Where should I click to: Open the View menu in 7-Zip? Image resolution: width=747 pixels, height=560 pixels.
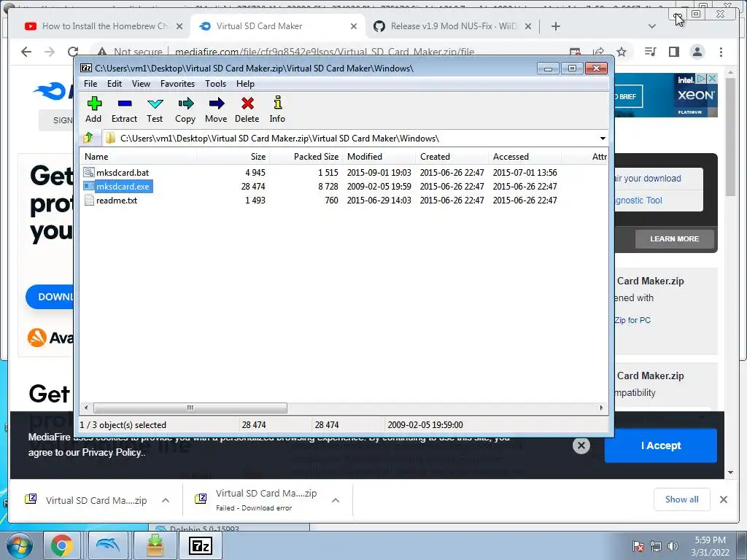pos(141,84)
